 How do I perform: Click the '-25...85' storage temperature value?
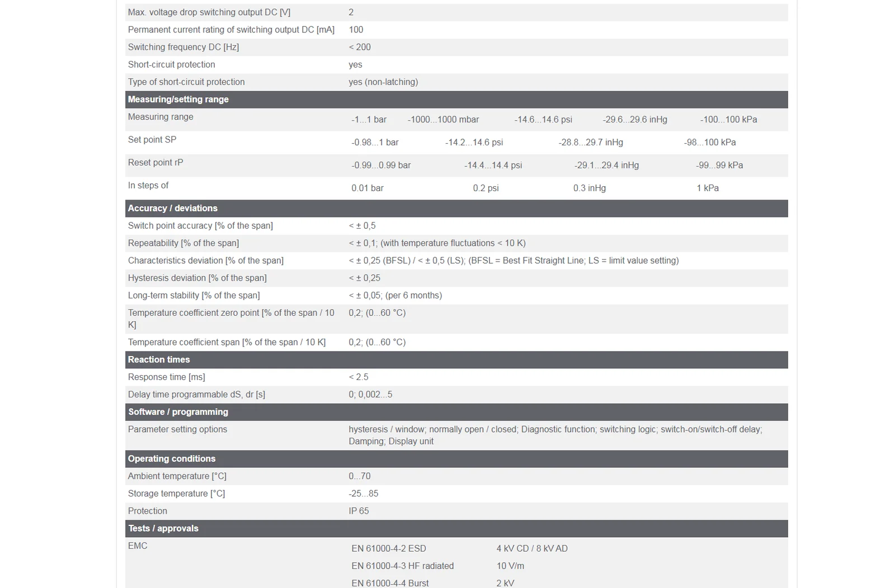tap(364, 494)
